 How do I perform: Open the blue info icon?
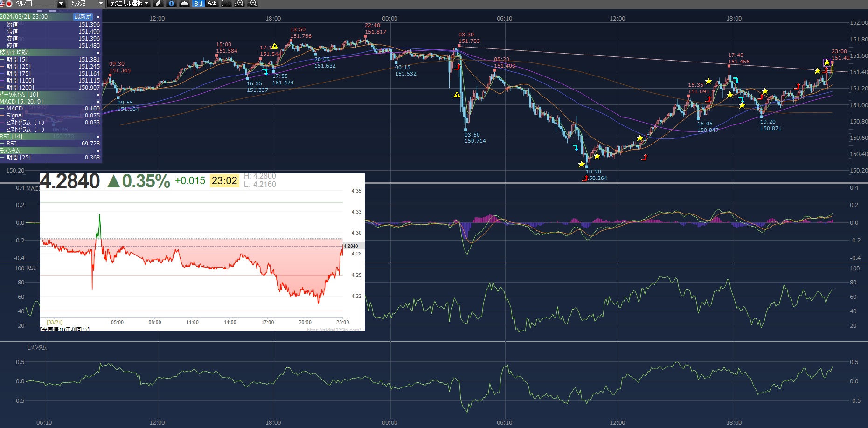pos(171,3)
